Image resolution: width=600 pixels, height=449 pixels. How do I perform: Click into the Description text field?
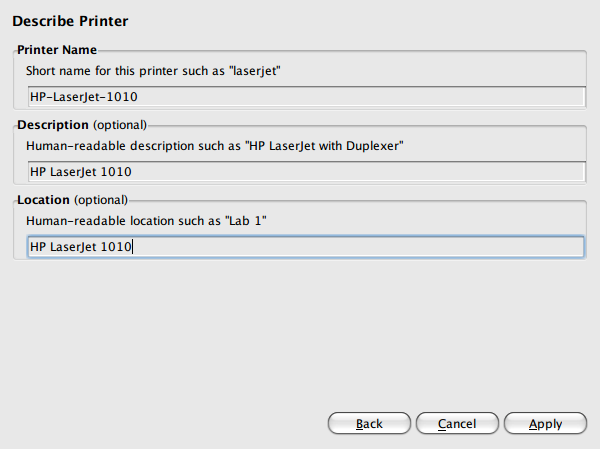(306, 171)
